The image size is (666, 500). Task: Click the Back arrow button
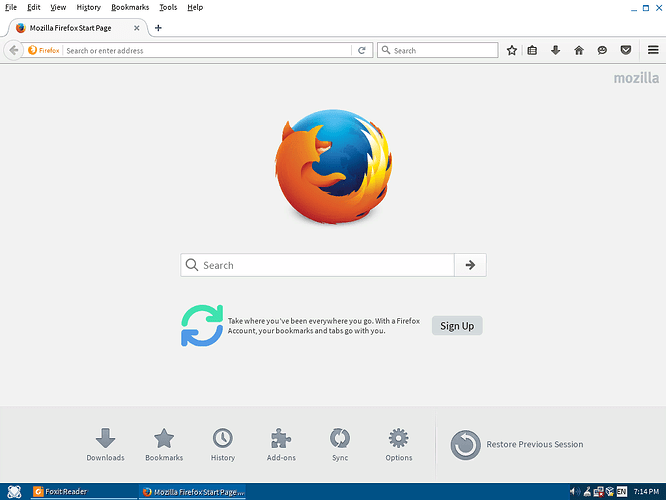(x=13, y=51)
